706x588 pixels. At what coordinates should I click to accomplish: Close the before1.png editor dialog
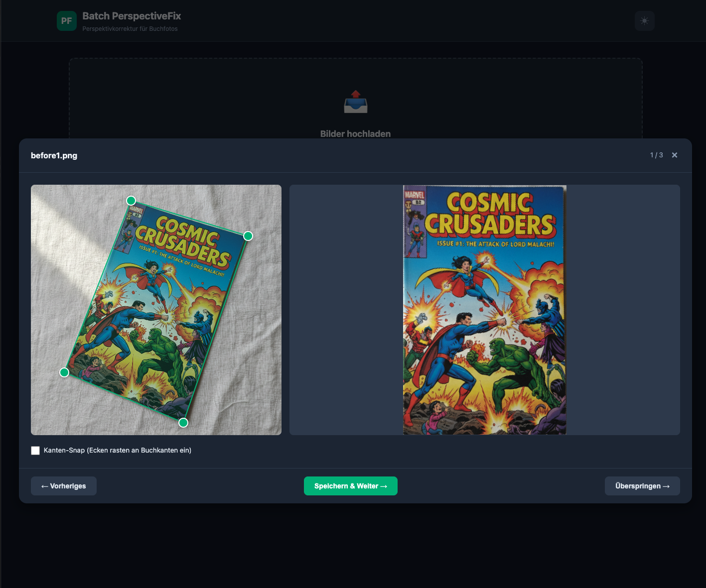pyautogui.click(x=675, y=155)
